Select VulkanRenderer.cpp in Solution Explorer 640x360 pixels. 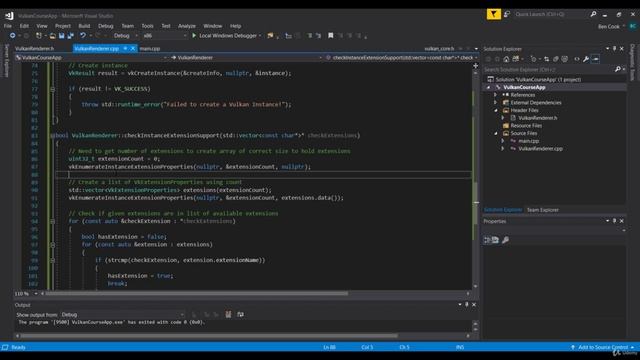click(x=540, y=149)
